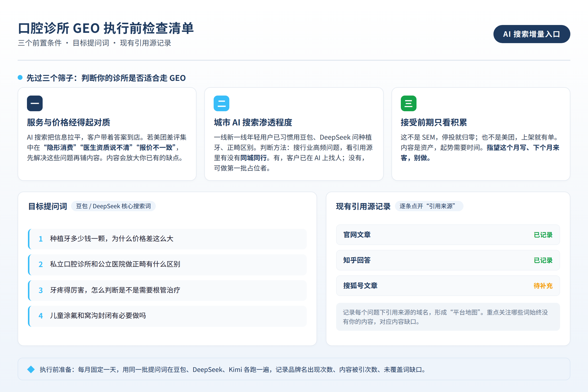Image resolution: width=588 pixels, height=392 pixels.
Task: Click the 逐条点开“引用来源” tag
Action: coord(429,206)
